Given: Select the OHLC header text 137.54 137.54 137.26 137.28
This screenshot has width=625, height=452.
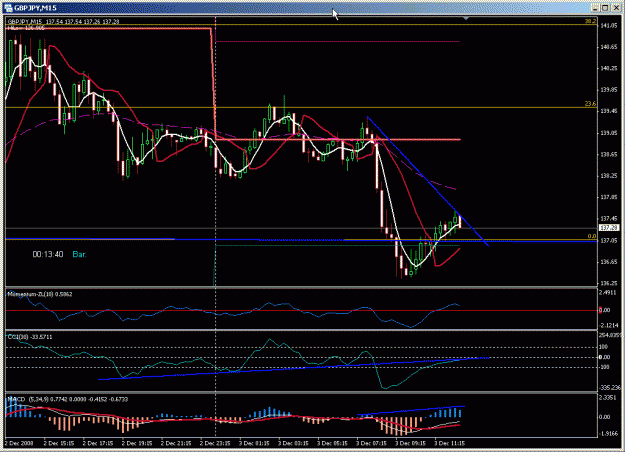Looking at the screenshot, I should pos(82,22).
